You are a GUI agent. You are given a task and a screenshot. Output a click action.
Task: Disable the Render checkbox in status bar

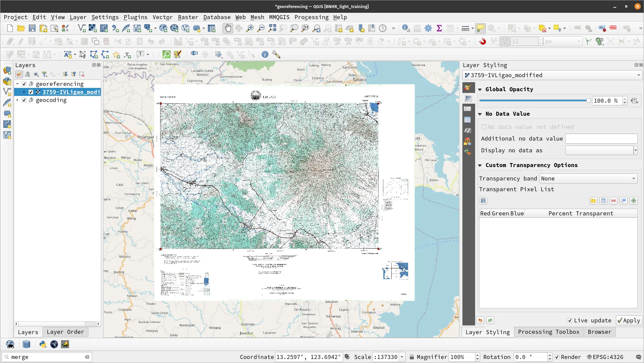tap(557, 357)
